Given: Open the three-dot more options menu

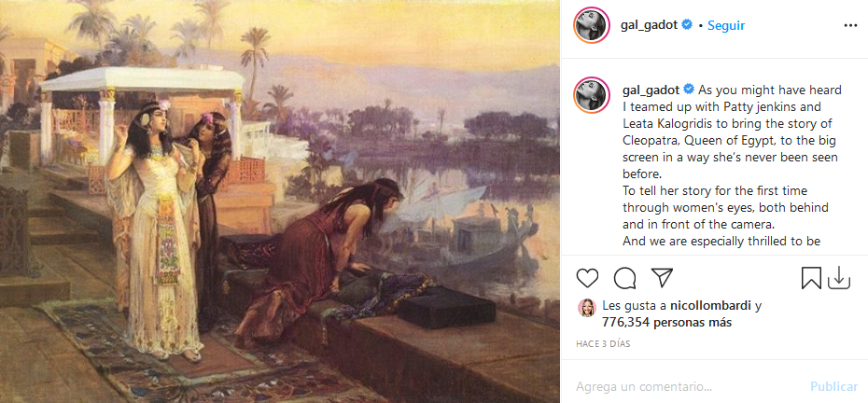Looking at the screenshot, I should (x=849, y=25).
